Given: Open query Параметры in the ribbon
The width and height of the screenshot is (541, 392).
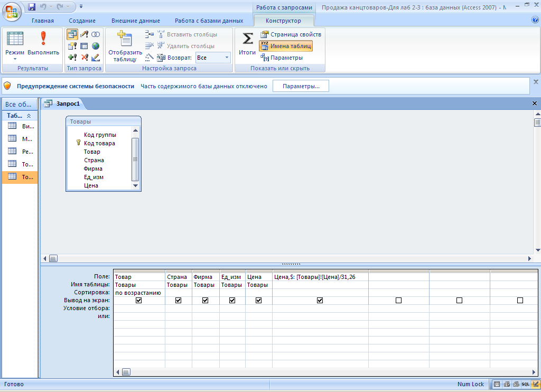Looking at the screenshot, I should coord(281,58).
